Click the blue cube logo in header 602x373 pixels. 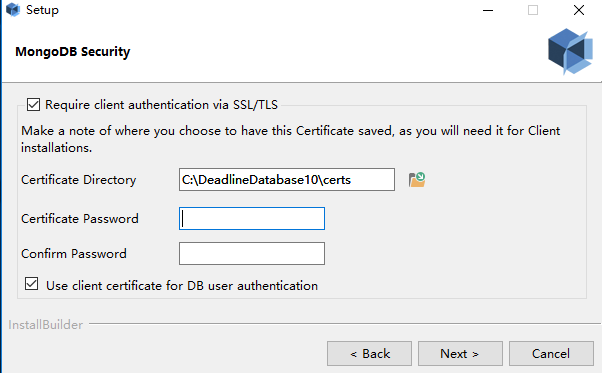pos(570,51)
